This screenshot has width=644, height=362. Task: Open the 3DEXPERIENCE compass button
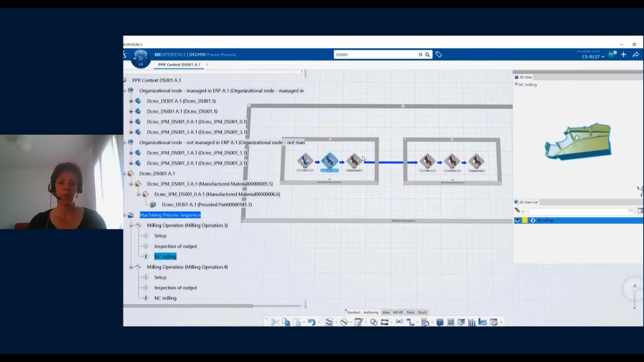(140, 58)
